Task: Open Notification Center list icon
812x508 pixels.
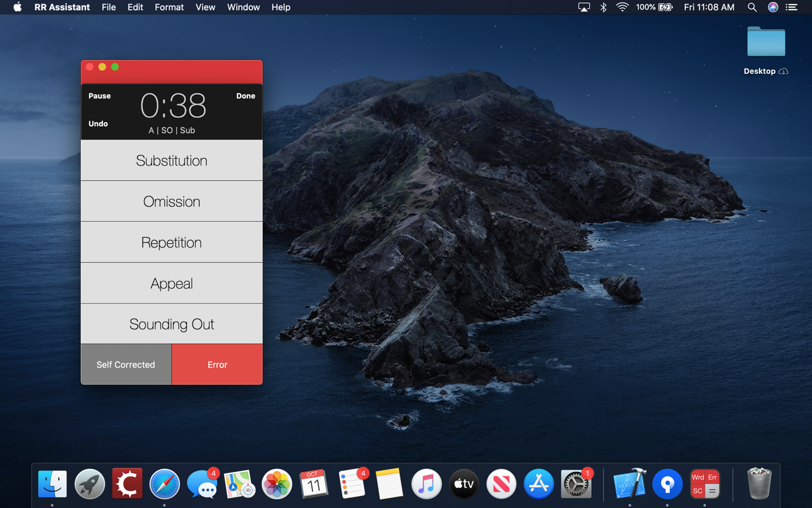Action: click(792, 7)
